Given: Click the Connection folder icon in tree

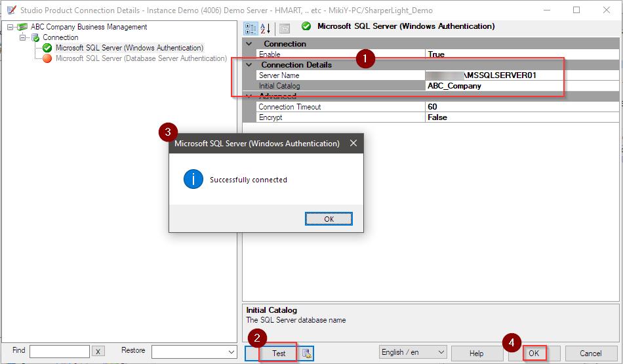Looking at the screenshot, I should coord(36,38).
